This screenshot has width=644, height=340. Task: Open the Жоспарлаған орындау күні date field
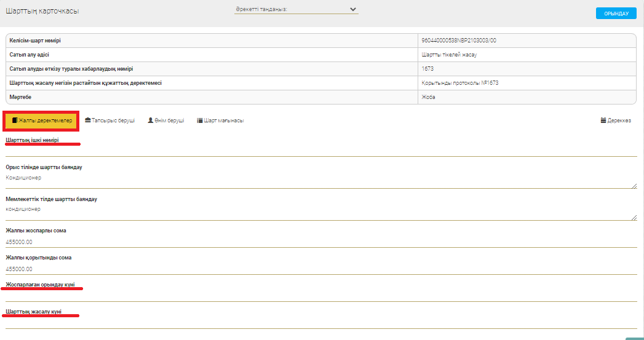pyautogui.click(x=320, y=296)
